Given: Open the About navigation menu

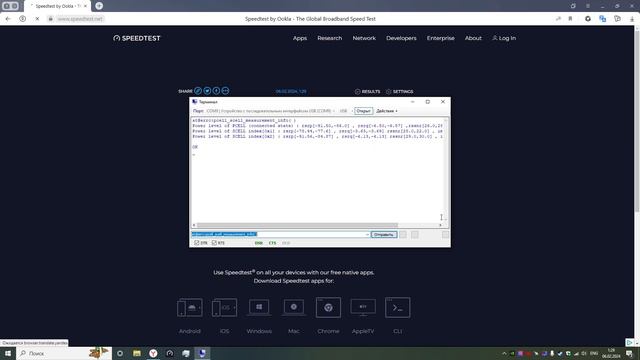Looking at the screenshot, I should [x=473, y=38].
